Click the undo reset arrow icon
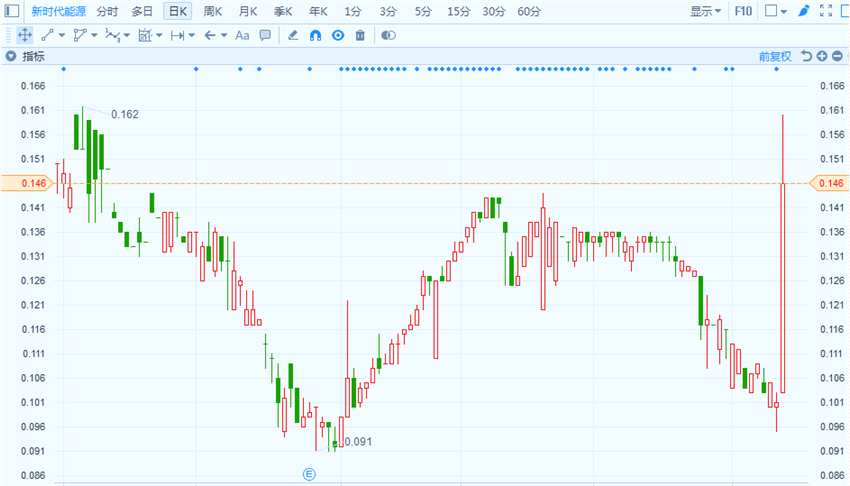This screenshot has width=850, height=486. click(807, 56)
